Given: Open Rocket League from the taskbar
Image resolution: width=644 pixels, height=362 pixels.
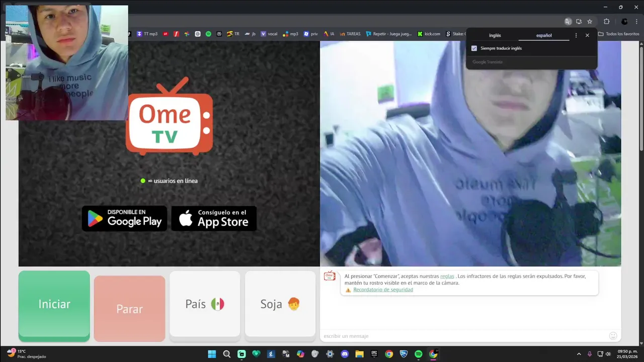Looking at the screenshot, I should tap(404, 354).
